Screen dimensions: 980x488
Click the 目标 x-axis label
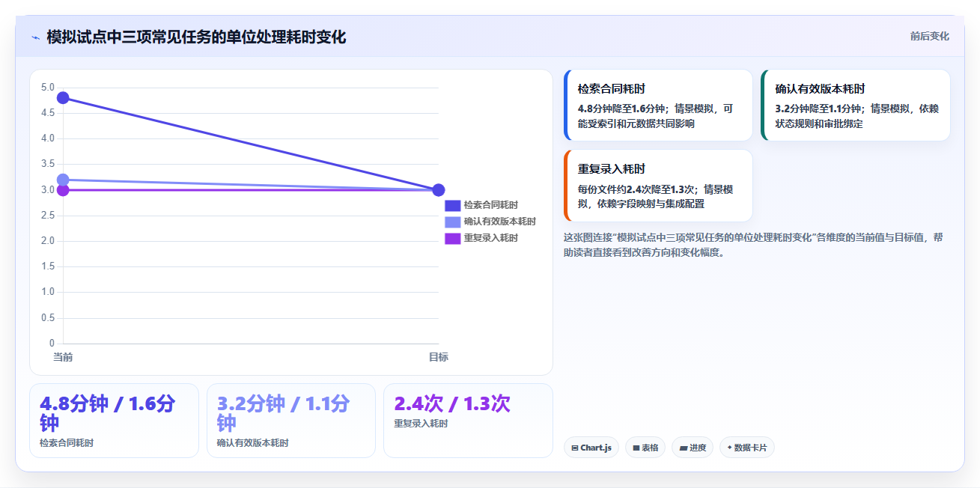click(x=439, y=357)
